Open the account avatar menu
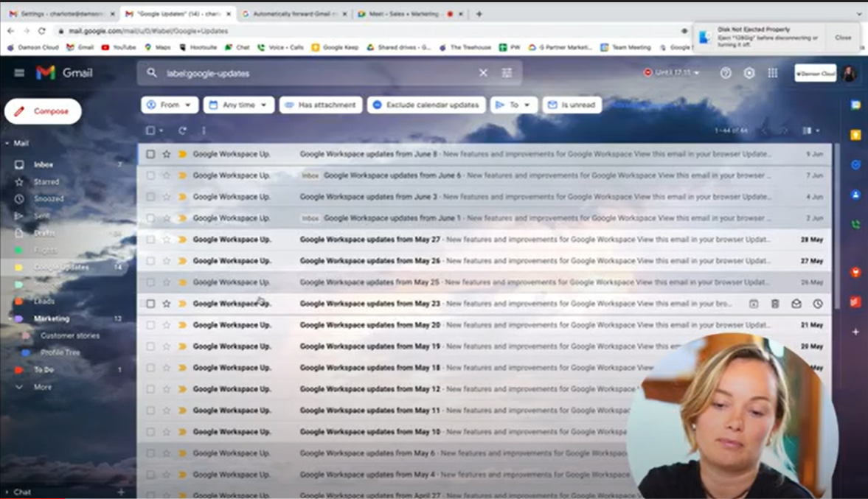 tap(849, 73)
